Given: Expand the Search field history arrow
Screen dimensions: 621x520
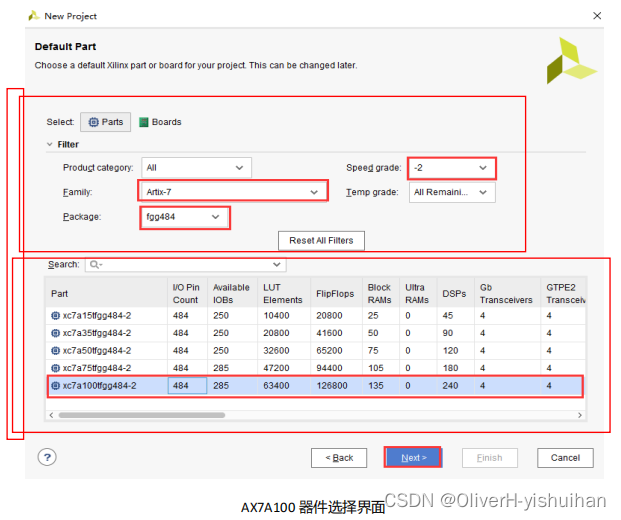Looking at the screenshot, I should tap(277, 265).
